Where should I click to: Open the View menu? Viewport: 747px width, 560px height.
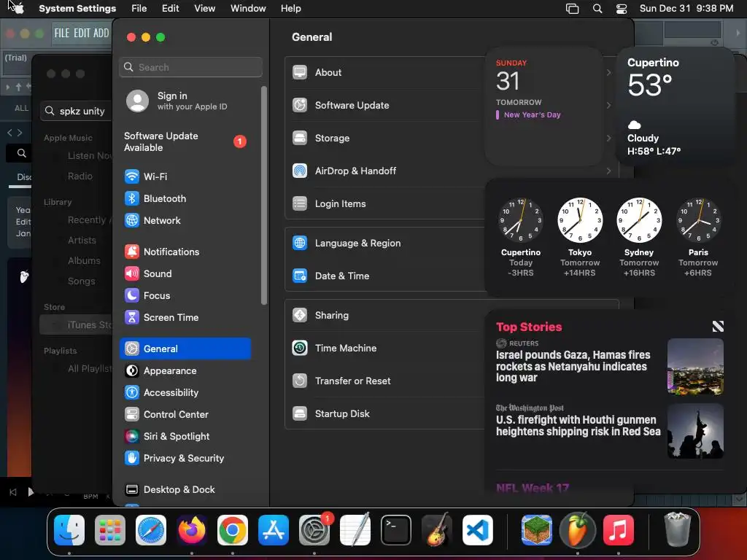point(204,9)
